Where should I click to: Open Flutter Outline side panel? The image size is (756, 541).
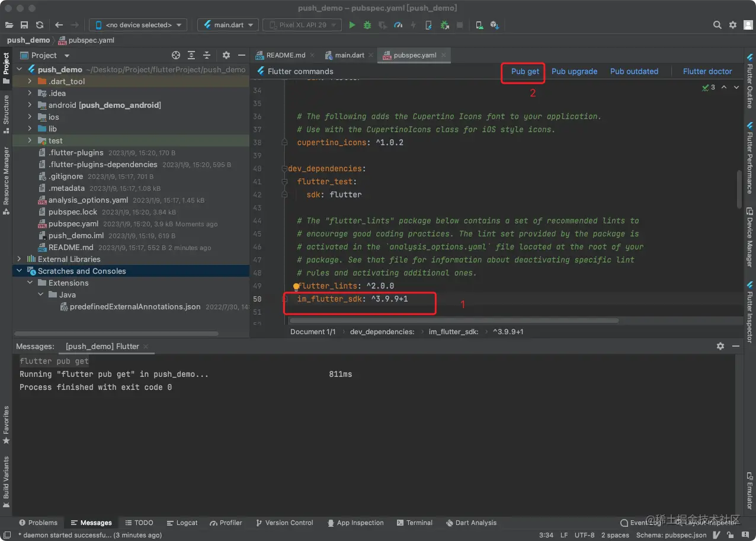749,82
